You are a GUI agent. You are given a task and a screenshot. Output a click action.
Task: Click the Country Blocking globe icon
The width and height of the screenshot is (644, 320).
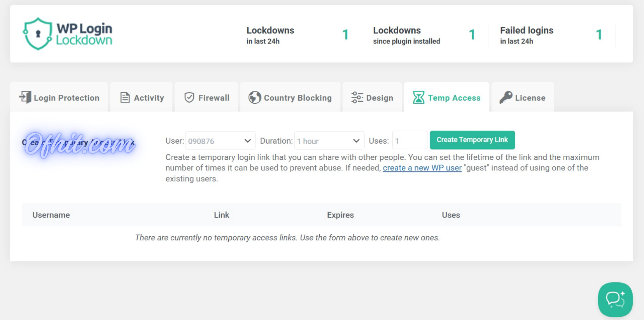(x=255, y=97)
